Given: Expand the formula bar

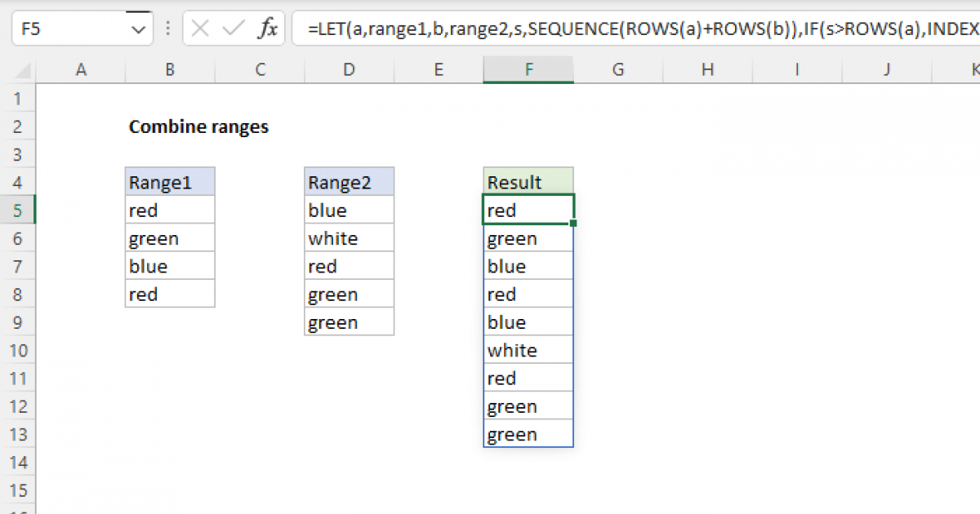Looking at the screenshot, I should 976,28.
